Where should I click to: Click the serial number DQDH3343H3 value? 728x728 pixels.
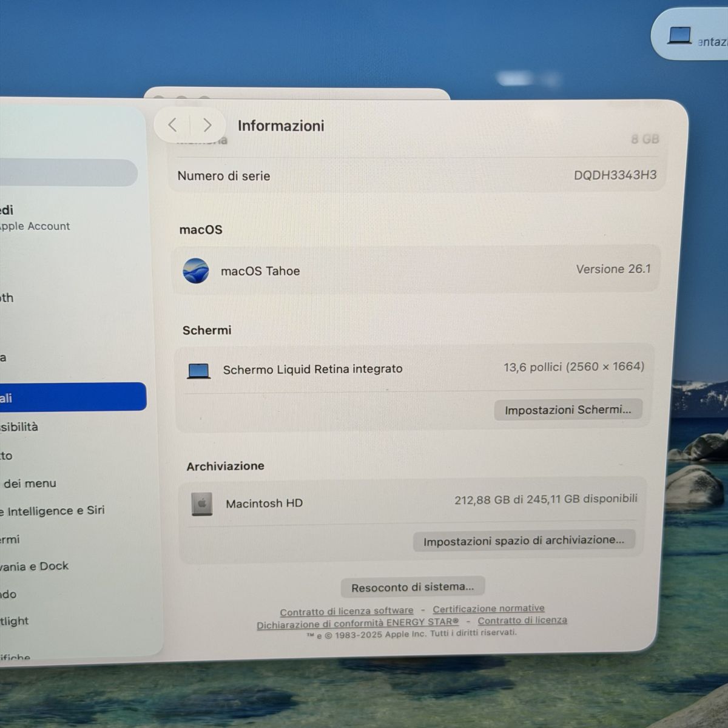click(x=615, y=175)
